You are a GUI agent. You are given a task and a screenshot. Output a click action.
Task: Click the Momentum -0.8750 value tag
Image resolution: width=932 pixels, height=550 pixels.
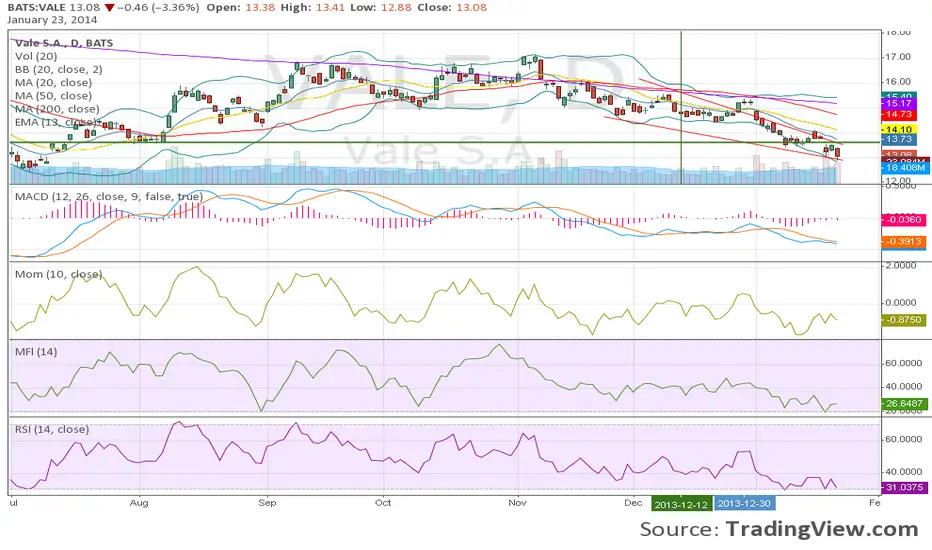(903, 320)
